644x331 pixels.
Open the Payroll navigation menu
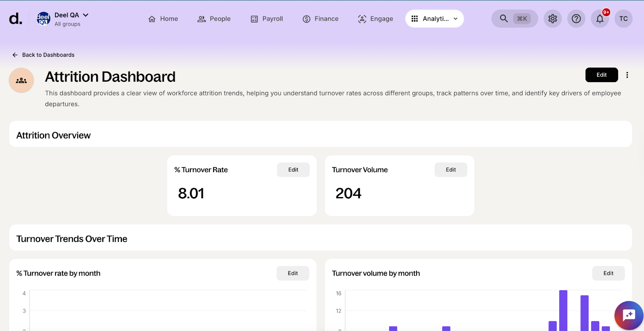(266, 19)
